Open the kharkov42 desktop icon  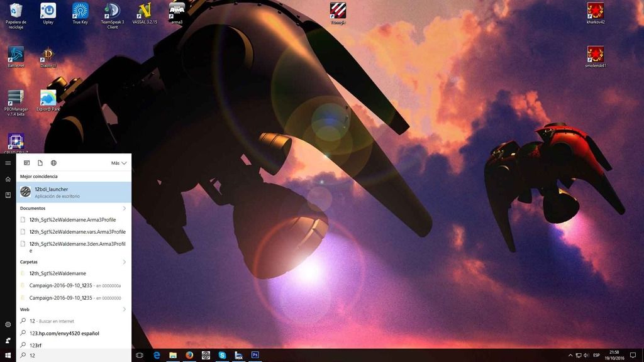(595, 14)
